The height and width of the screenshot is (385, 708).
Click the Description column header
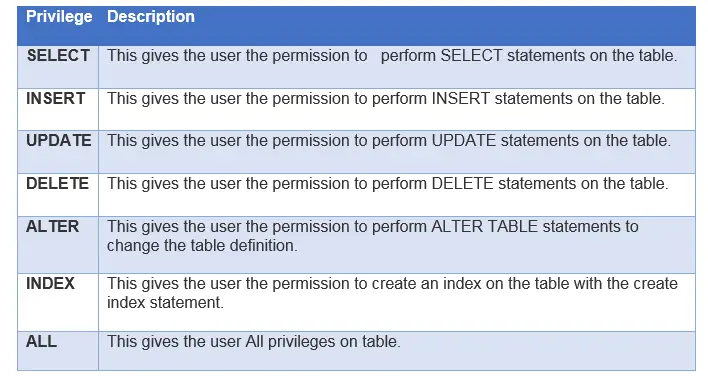pos(151,17)
